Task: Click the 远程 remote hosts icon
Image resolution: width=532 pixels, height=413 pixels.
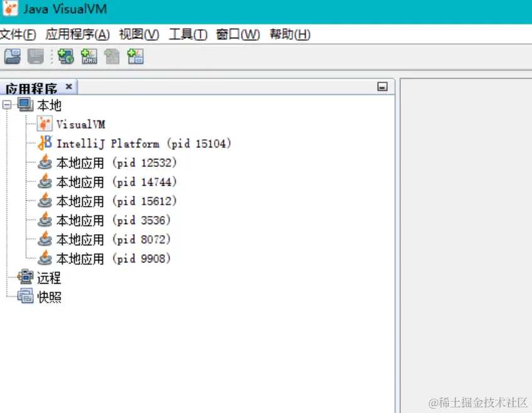Action: coord(26,277)
